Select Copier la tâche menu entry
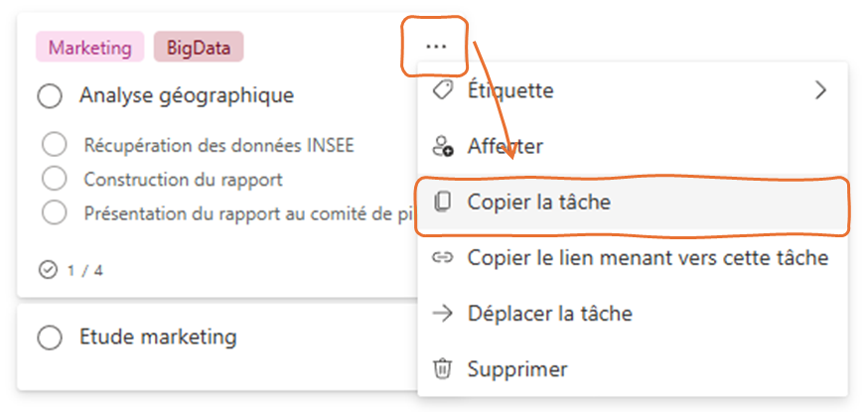The width and height of the screenshot is (868, 412). (538, 203)
